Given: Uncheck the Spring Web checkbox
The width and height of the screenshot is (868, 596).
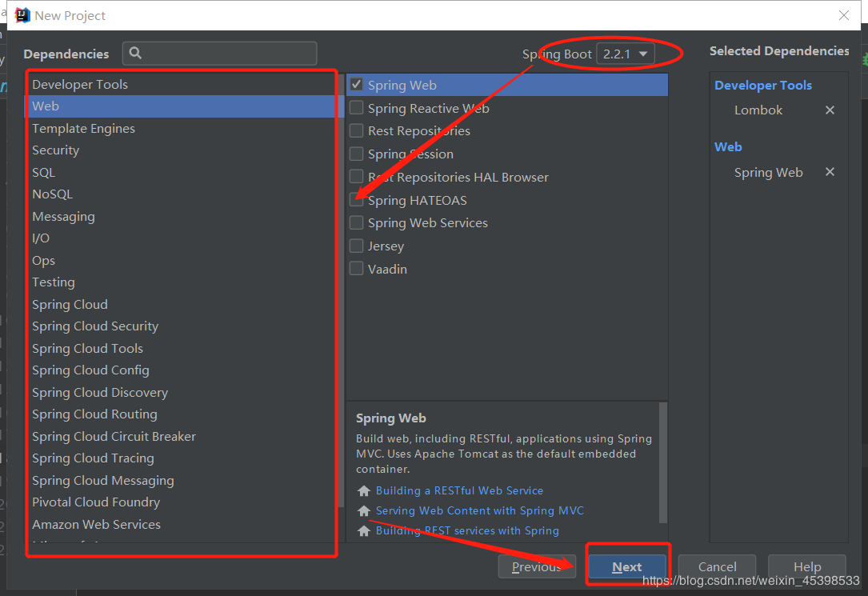Looking at the screenshot, I should (357, 85).
